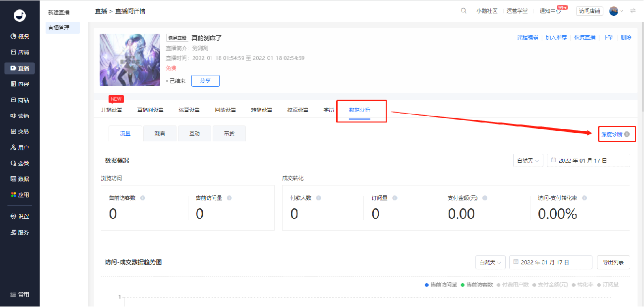Open 自然天 dropdown in trend chart section
Image resolution: width=644 pixels, height=307 pixels.
(x=490, y=262)
